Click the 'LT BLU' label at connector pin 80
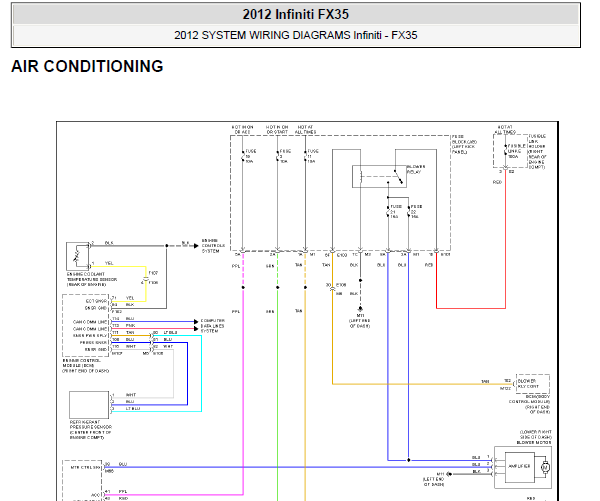The width and height of the screenshot is (600, 501). (170, 332)
